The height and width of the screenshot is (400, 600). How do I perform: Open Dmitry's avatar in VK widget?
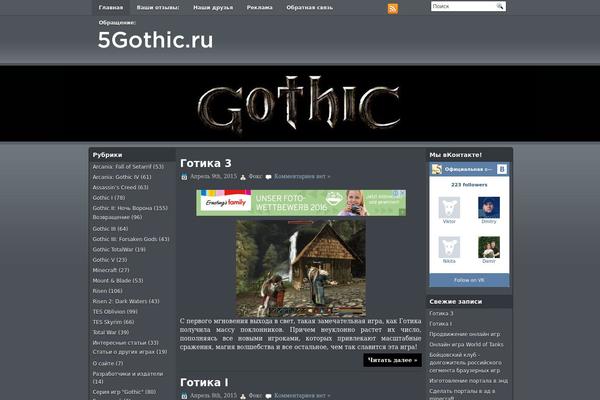point(489,207)
